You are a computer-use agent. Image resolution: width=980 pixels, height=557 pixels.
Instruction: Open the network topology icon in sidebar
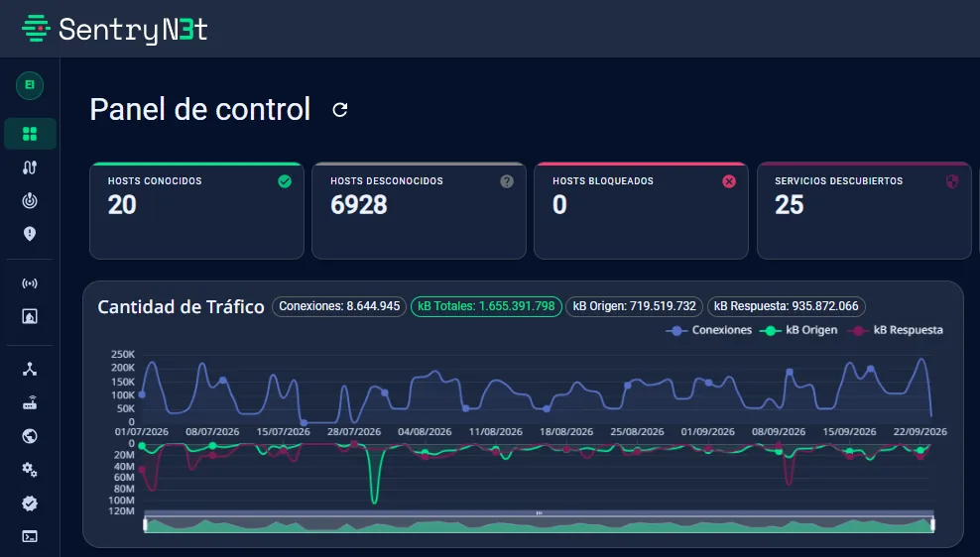click(30, 369)
